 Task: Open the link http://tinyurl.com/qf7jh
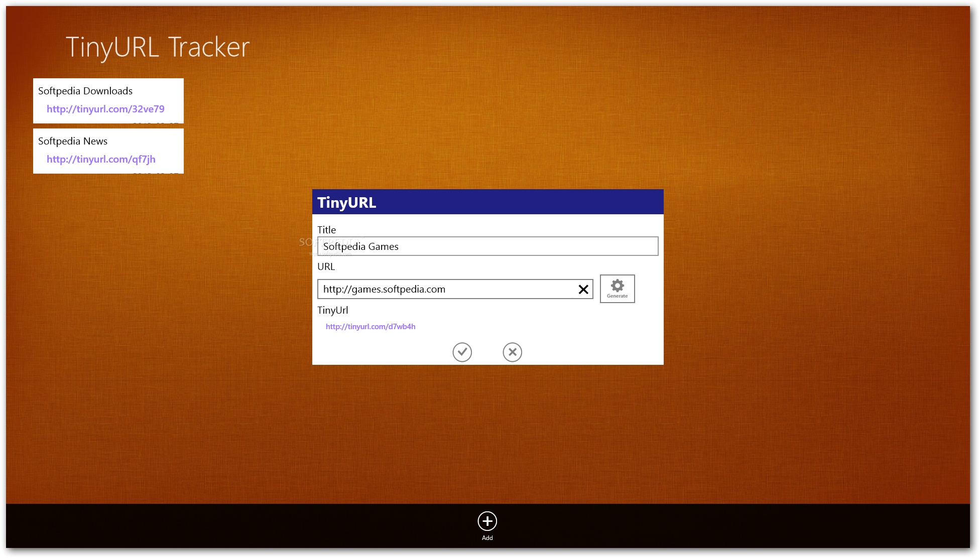[x=101, y=159]
